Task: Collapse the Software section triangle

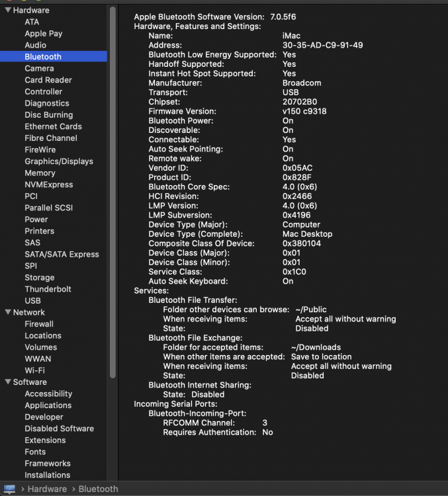Action: click(8, 382)
